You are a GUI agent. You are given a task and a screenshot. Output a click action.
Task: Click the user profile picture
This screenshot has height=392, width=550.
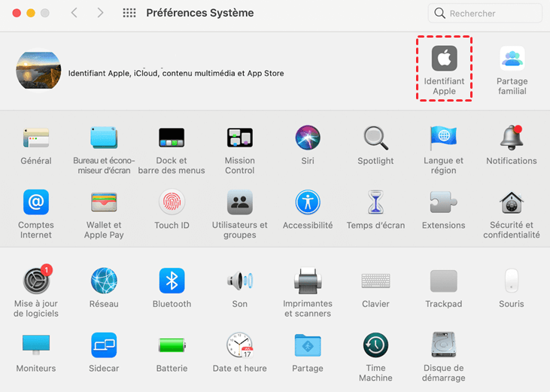[38, 71]
